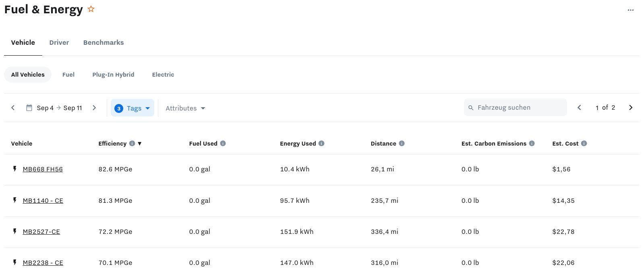Select the Electric vehicle filter
This screenshot has height=277, width=644.
pyautogui.click(x=163, y=74)
